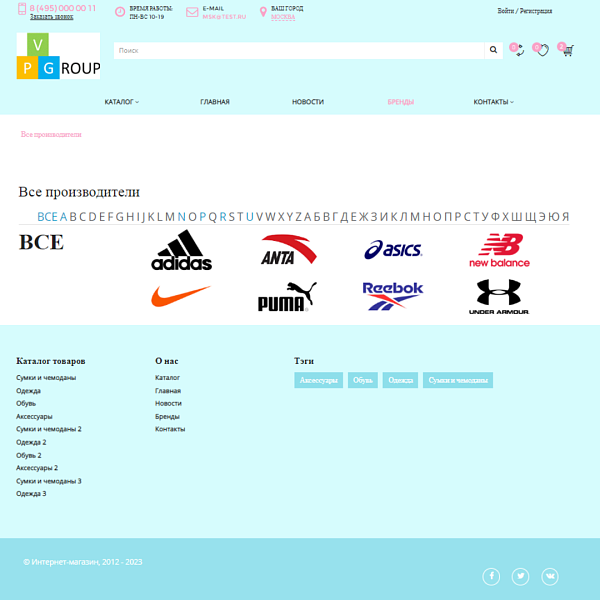
Task: Open the Adidas brand logo
Action: point(181,250)
